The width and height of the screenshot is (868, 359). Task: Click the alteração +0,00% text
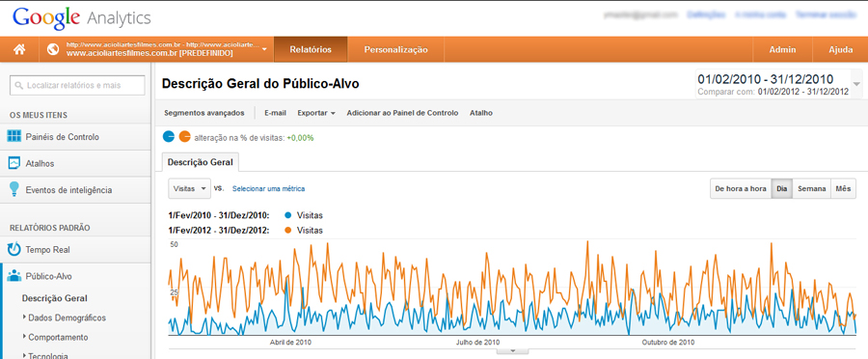pos(254,137)
